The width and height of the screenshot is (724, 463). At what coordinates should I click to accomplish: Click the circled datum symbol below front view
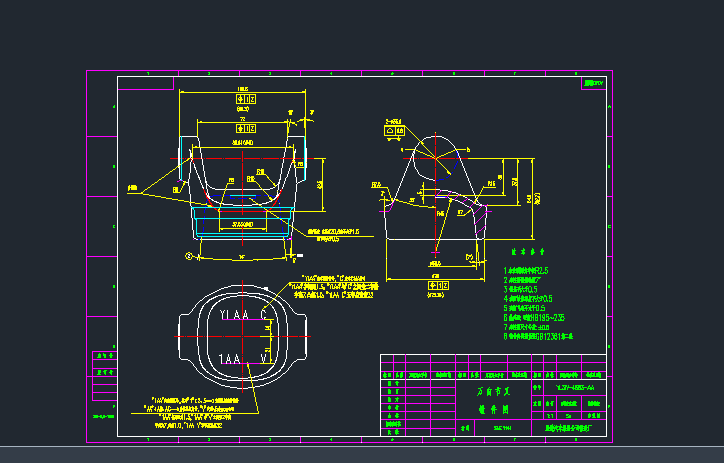coord(187,256)
